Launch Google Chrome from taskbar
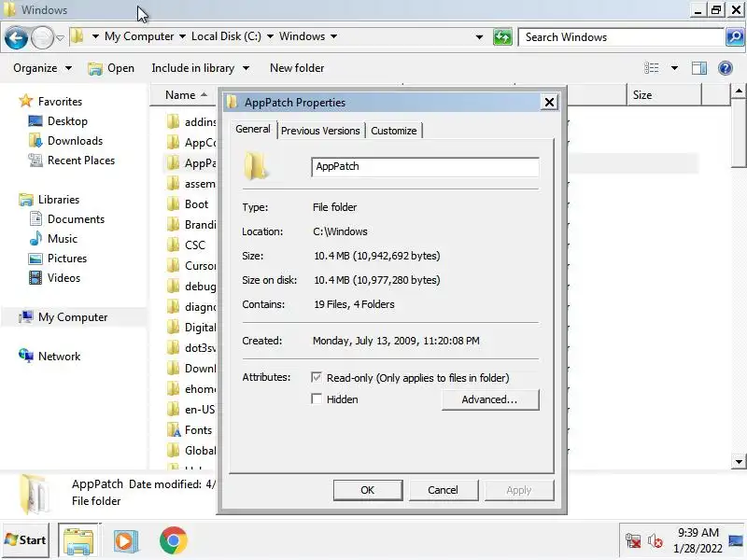 coord(174,540)
